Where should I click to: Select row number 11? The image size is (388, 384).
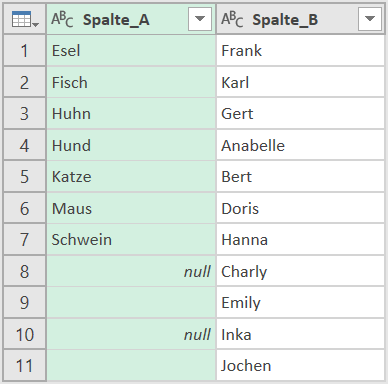coord(25,365)
